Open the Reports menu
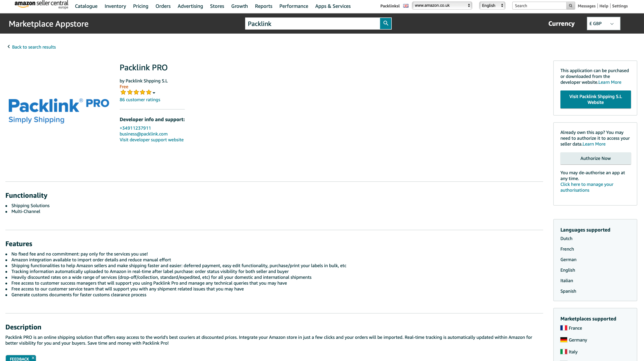644x361 pixels. [x=264, y=6]
